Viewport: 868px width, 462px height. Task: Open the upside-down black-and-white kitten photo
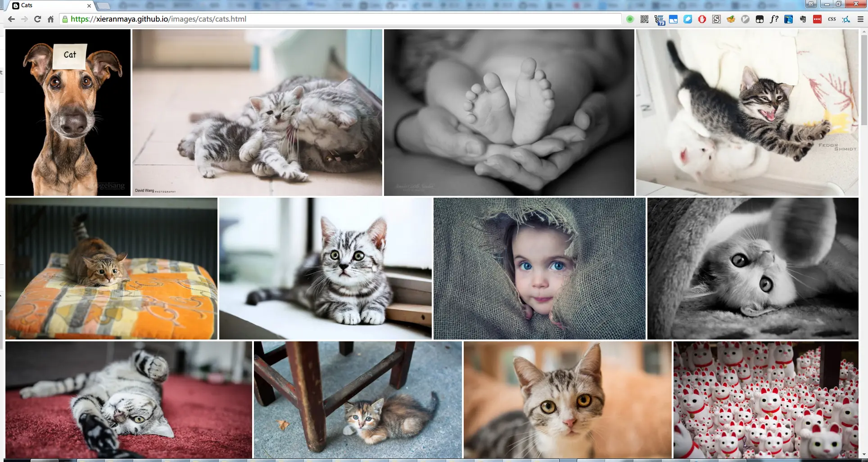[753, 268]
